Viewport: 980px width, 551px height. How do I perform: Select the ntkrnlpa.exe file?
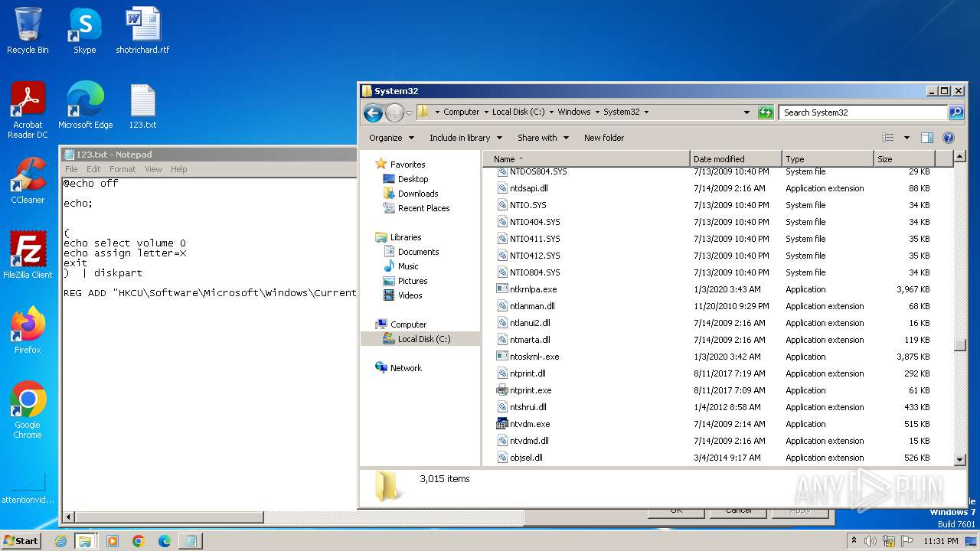[x=533, y=289]
